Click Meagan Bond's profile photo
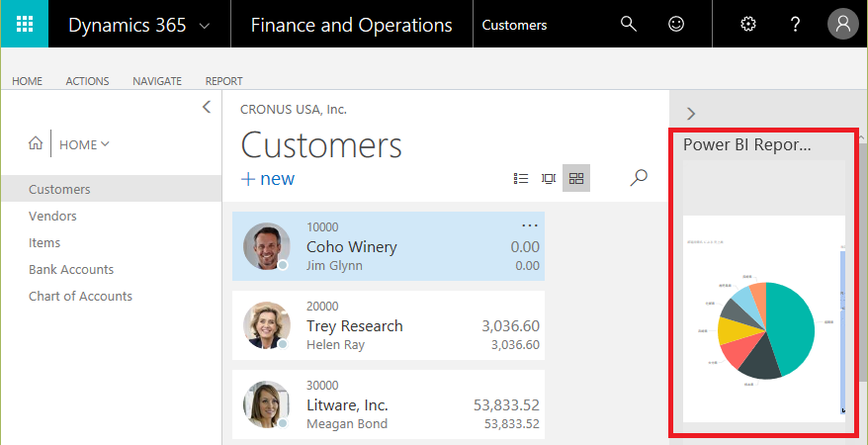The width and height of the screenshot is (868, 445). pos(266,404)
